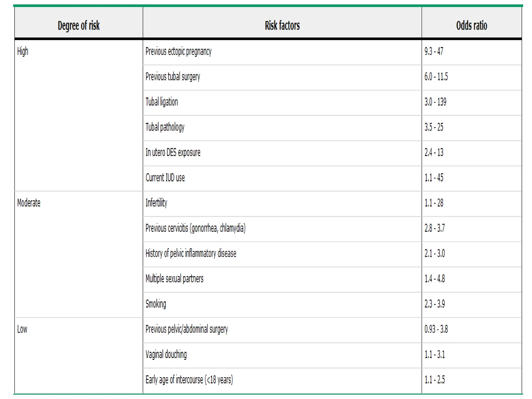Viewport: 532px width, 399px height.
Task: Click Previous cervicitis (gonorrhea, chlamydia) text
Action: pos(195,228)
